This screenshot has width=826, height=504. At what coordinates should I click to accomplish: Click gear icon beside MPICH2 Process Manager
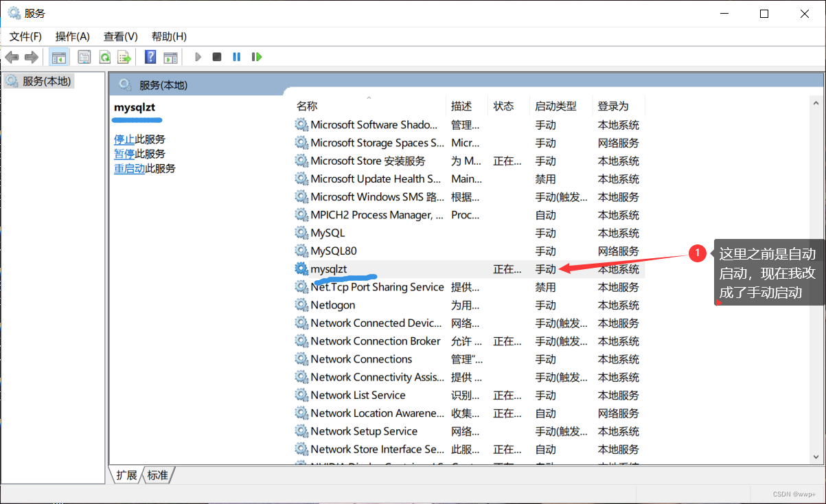(301, 215)
